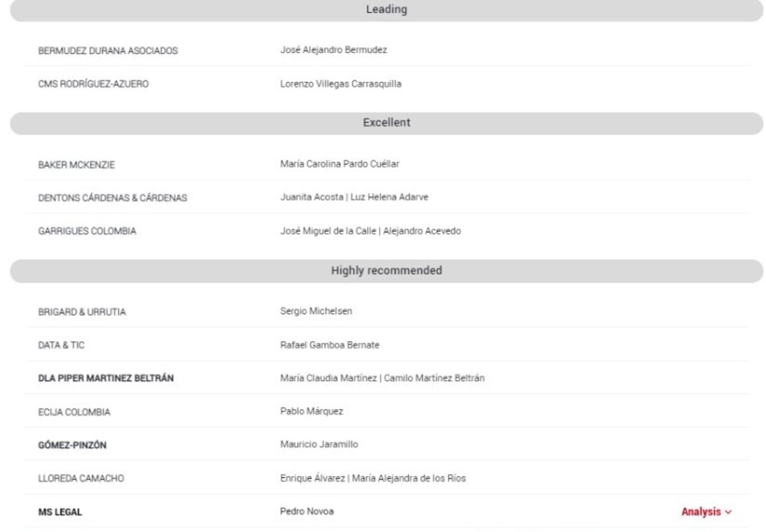Open the Baker McKenzie firm listing
The image size is (766, 532).
pos(77,166)
